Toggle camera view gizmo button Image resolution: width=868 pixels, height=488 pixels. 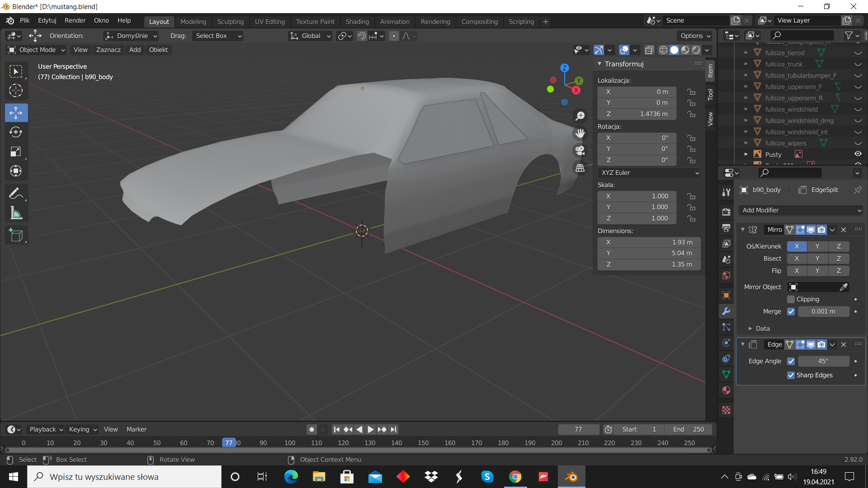point(580,150)
